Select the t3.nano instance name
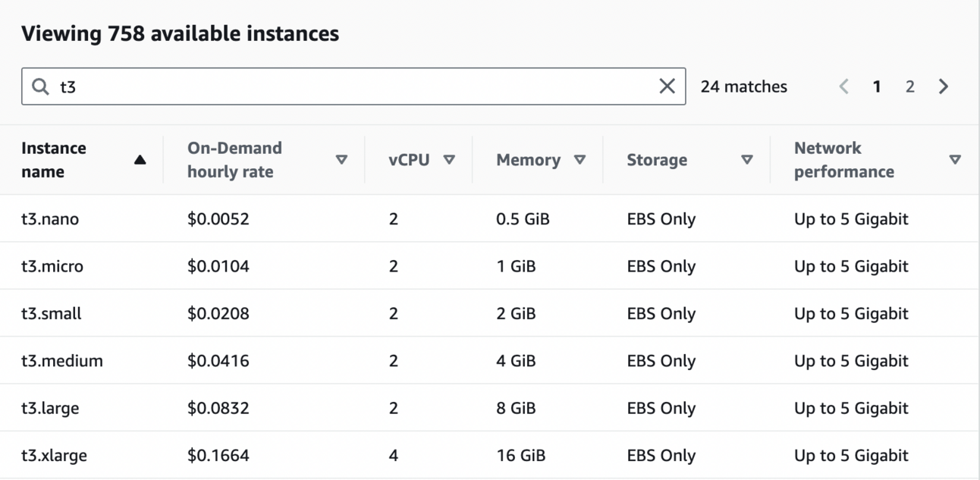The width and height of the screenshot is (980, 480). click(50, 219)
